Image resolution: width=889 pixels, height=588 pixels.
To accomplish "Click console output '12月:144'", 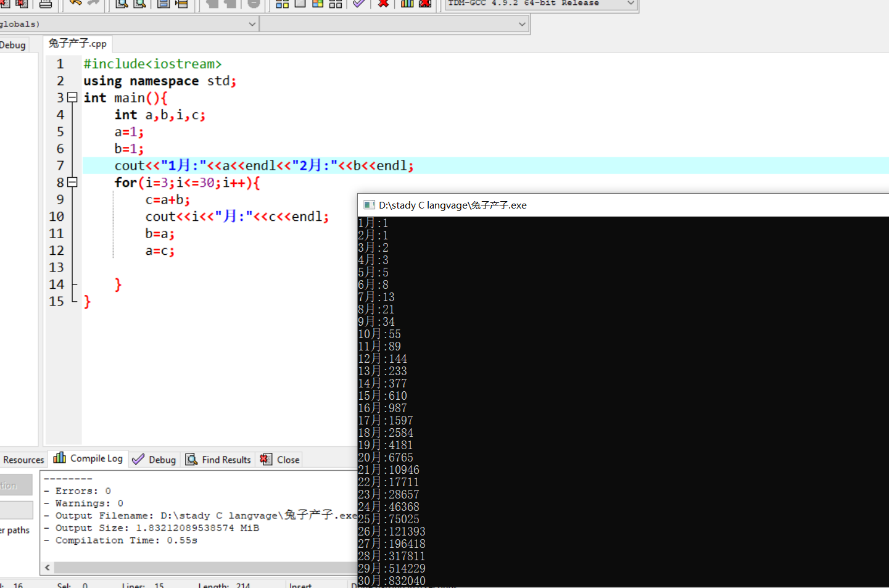I will point(382,358).
